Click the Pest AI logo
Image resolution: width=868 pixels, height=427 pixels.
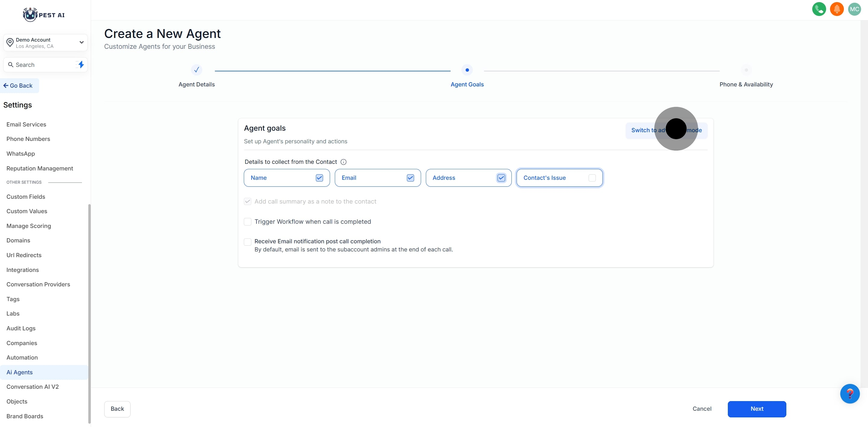tap(44, 15)
